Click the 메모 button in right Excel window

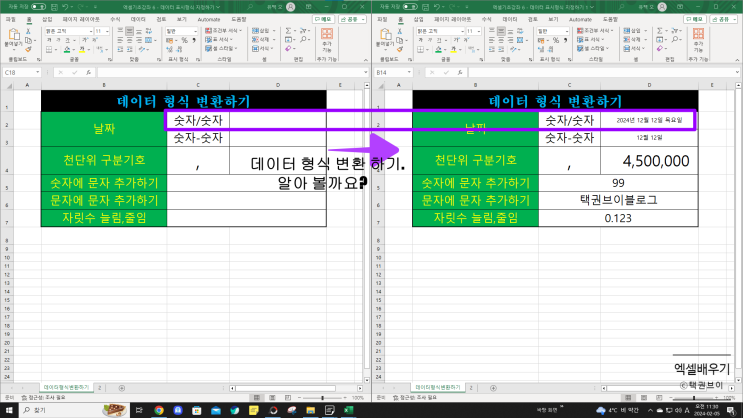pos(695,19)
